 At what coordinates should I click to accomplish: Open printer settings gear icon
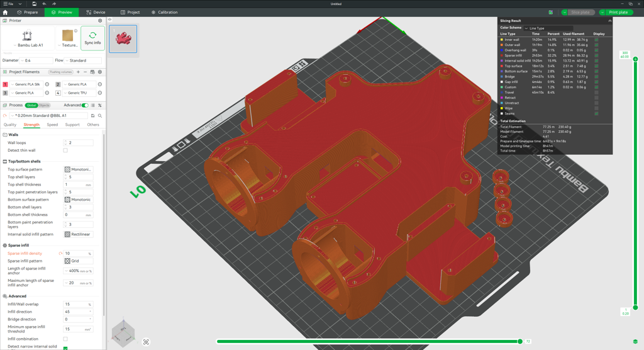[x=100, y=21]
